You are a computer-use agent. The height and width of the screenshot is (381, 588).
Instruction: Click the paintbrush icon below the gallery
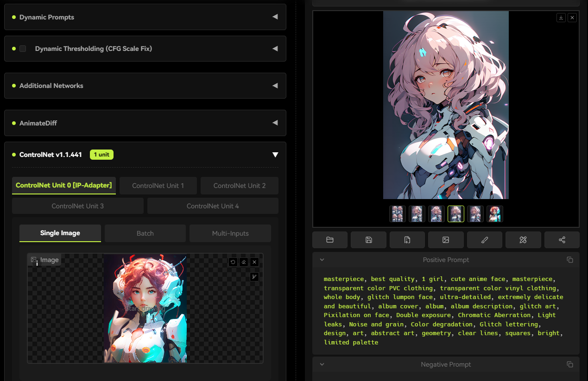(x=485, y=240)
